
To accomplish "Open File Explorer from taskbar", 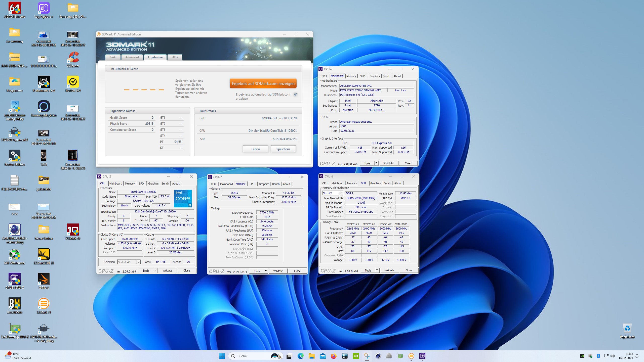I will [x=311, y=356].
